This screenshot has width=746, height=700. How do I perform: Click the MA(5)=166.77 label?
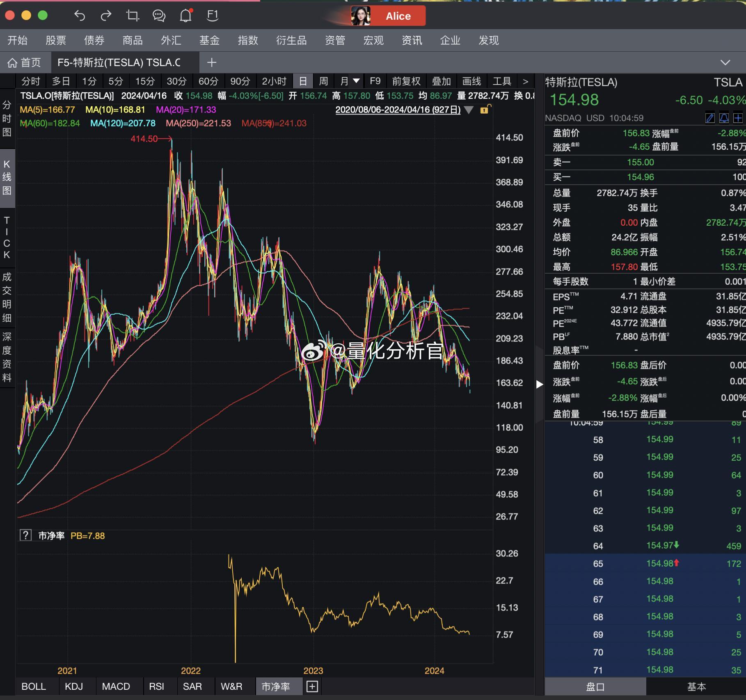tap(48, 110)
